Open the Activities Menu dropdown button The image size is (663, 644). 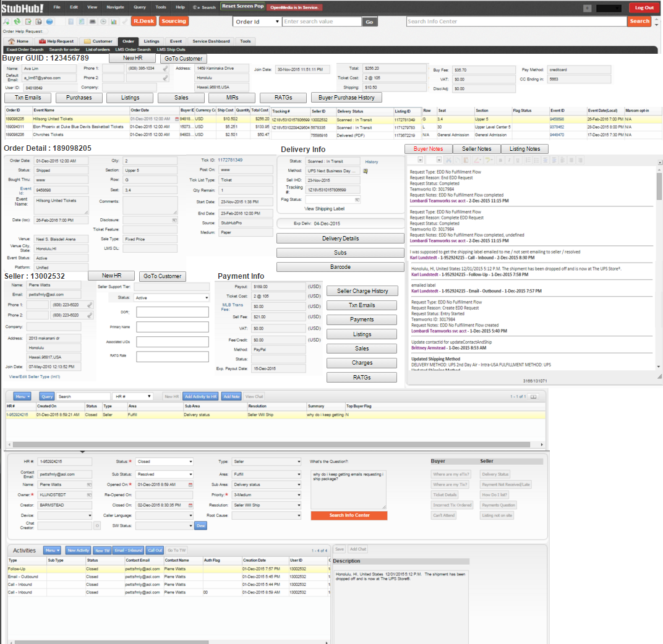click(x=52, y=551)
